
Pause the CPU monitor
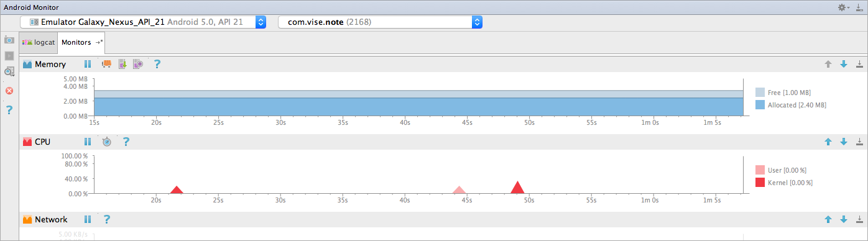point(88,142)
